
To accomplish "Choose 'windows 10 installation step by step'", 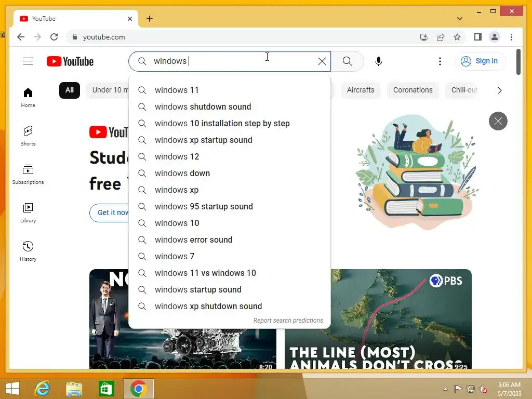I will (230, 124).
